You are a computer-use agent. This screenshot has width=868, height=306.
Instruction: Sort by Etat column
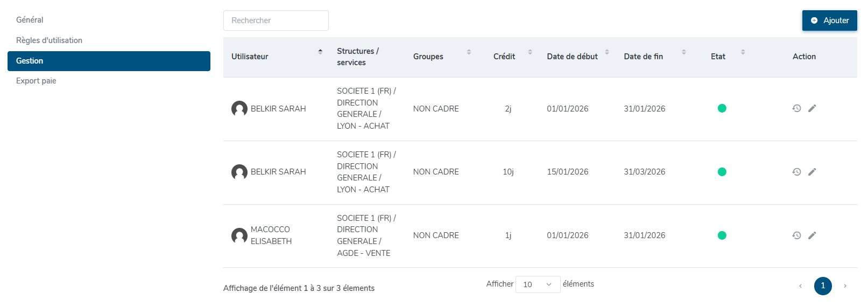point(743,52)
